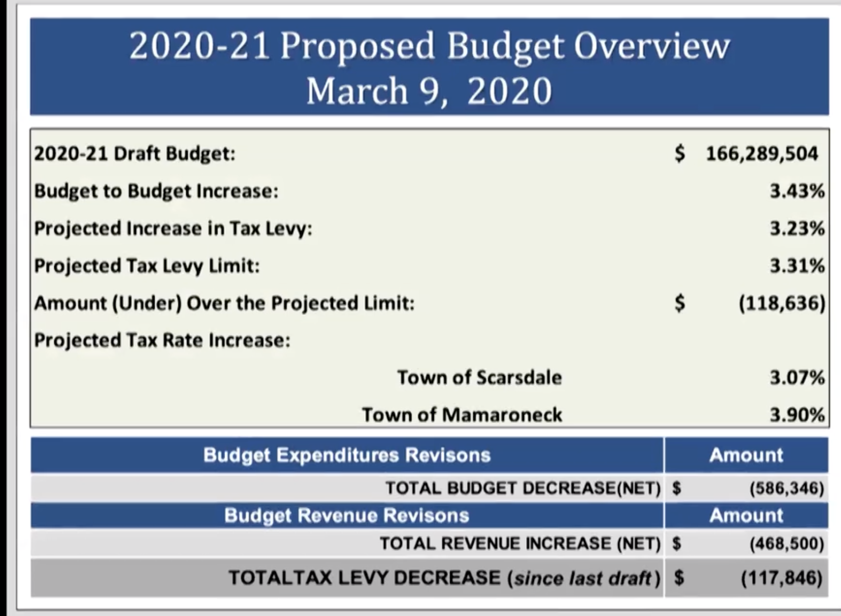Click the dollar sign in the Projected Limit row
Screen dimensions: 841x616
(680, 303)
